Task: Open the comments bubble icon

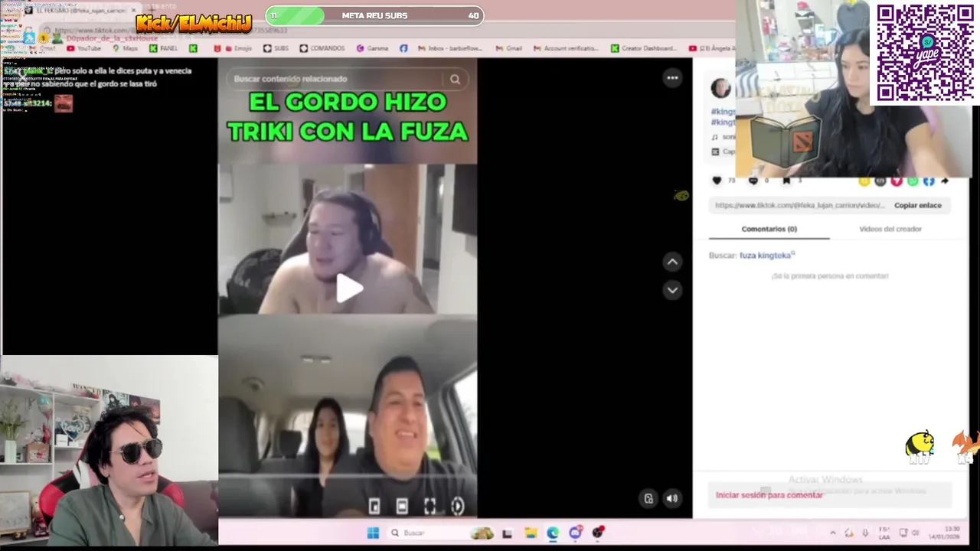Action: pyautogui.click(x=753, y=181)
